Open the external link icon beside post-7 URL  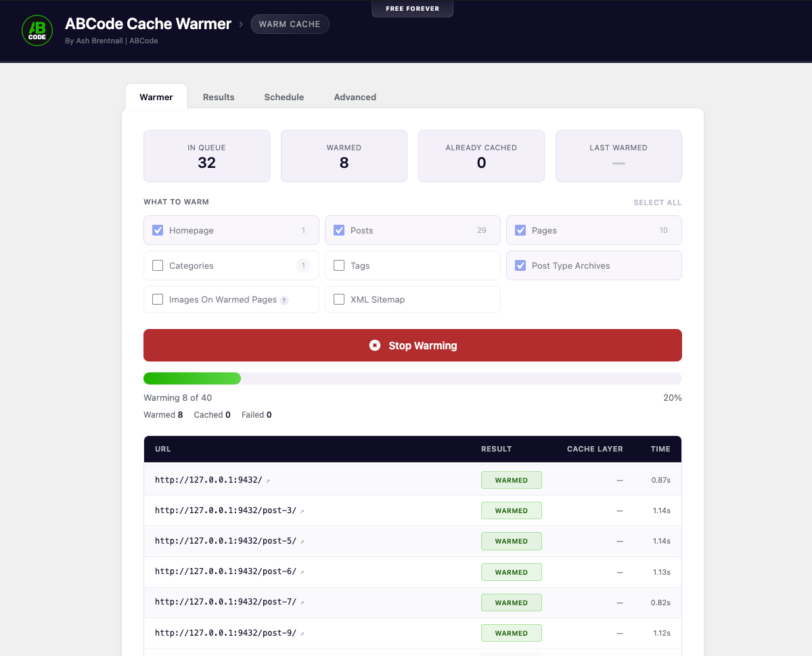click(x=302, y=603)
